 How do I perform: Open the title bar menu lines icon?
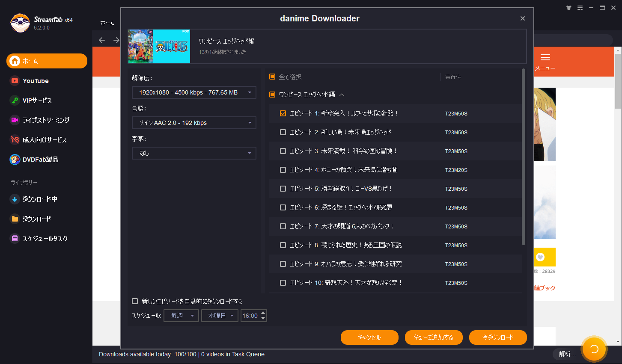(x=580, y=8)
